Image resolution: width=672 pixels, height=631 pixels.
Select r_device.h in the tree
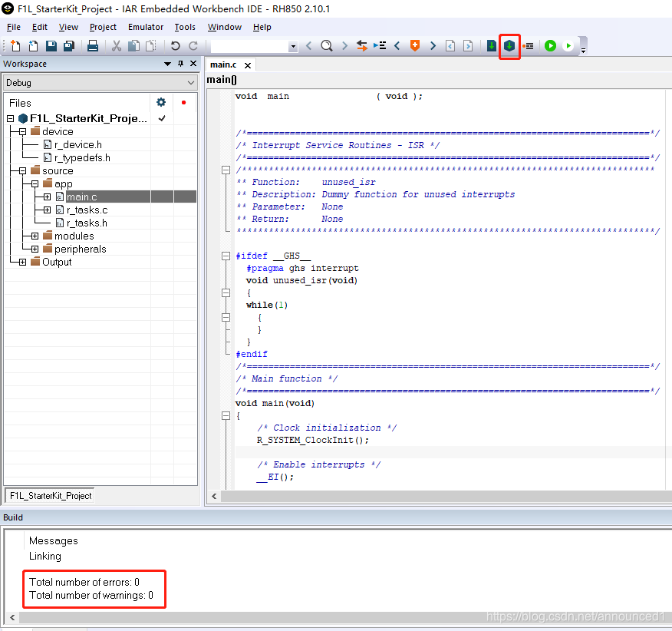tap(77, 144)
